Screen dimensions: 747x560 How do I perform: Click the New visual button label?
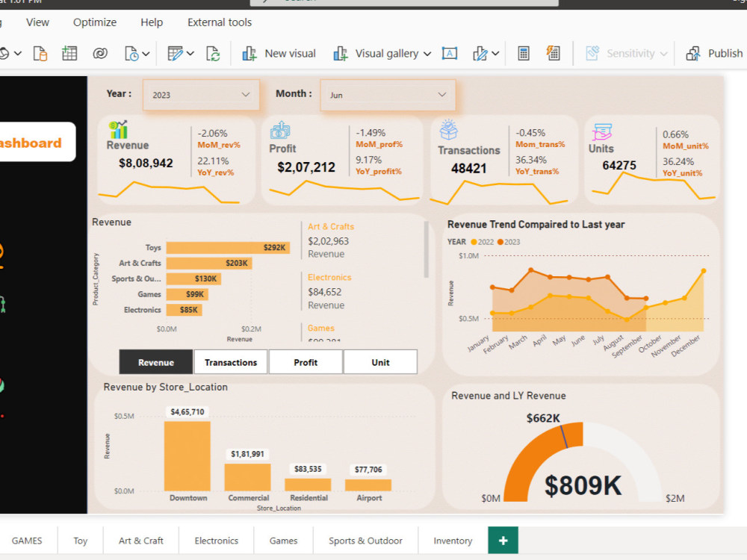point(290,53)
